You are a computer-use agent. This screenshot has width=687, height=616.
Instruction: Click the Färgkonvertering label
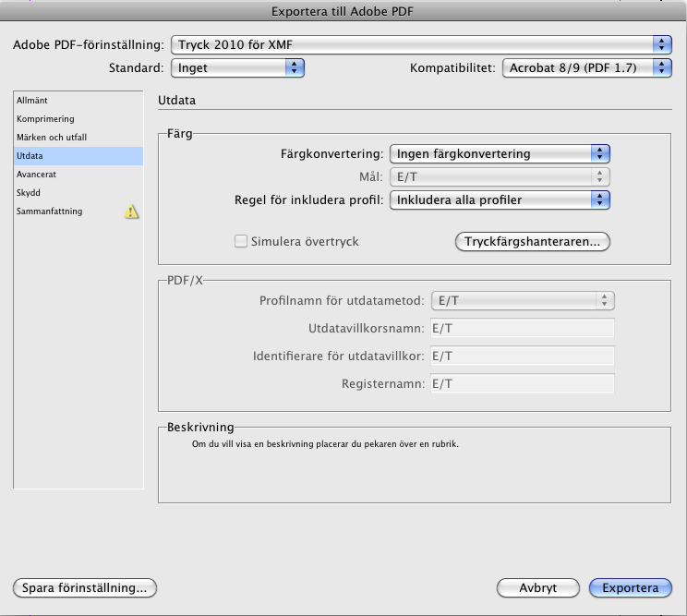(331, 154)
